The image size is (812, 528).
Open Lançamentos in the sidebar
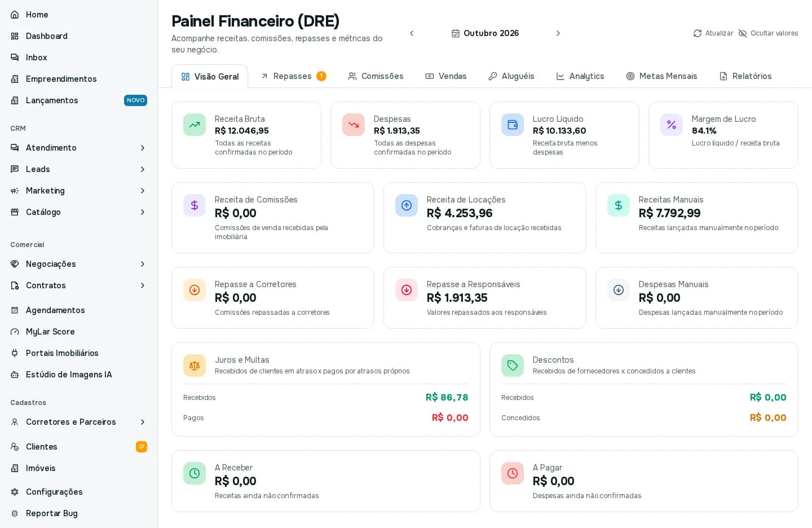point(78,100)
